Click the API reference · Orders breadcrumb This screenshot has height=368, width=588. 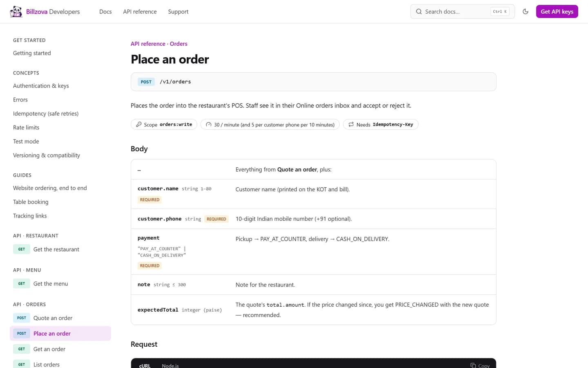159,44
